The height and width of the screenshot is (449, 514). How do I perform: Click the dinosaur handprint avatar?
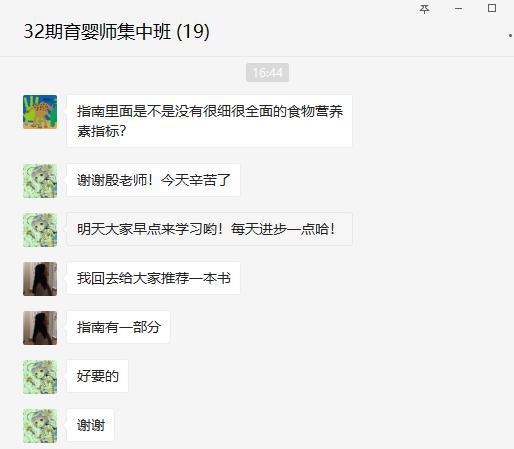(40, 112)
